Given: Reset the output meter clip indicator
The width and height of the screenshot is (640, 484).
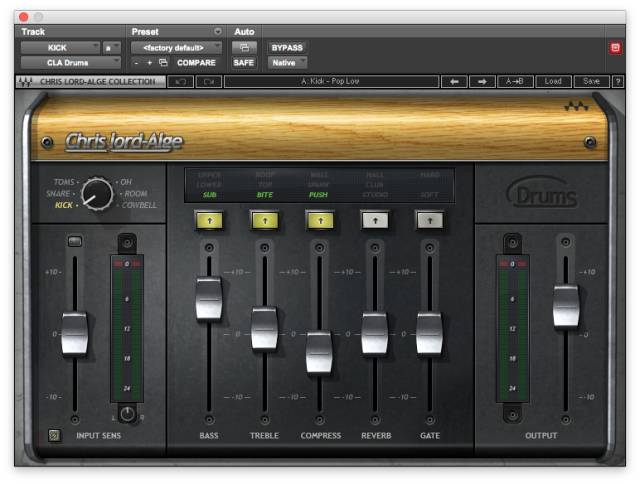Looking at the screenshot, I should pos(513,264).
